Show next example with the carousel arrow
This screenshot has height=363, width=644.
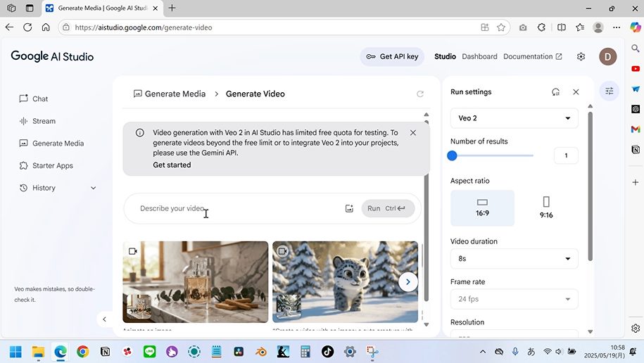pos(408,282)
